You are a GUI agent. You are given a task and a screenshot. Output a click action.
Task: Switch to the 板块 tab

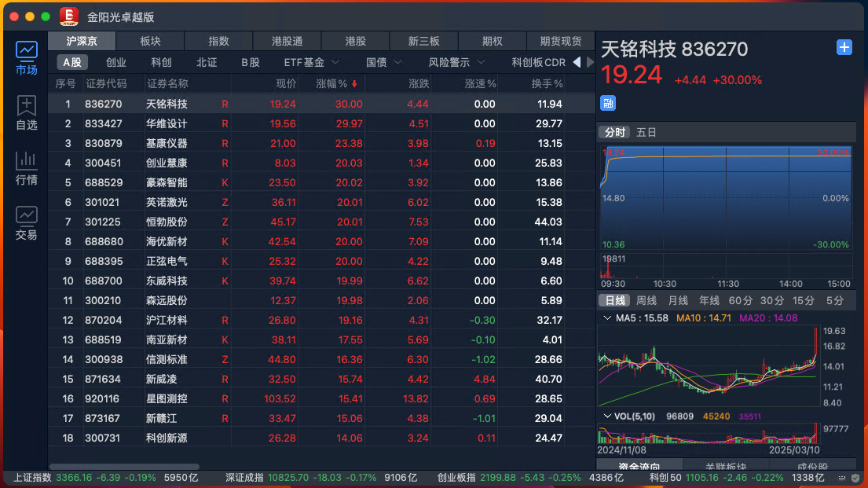(150, 41)
